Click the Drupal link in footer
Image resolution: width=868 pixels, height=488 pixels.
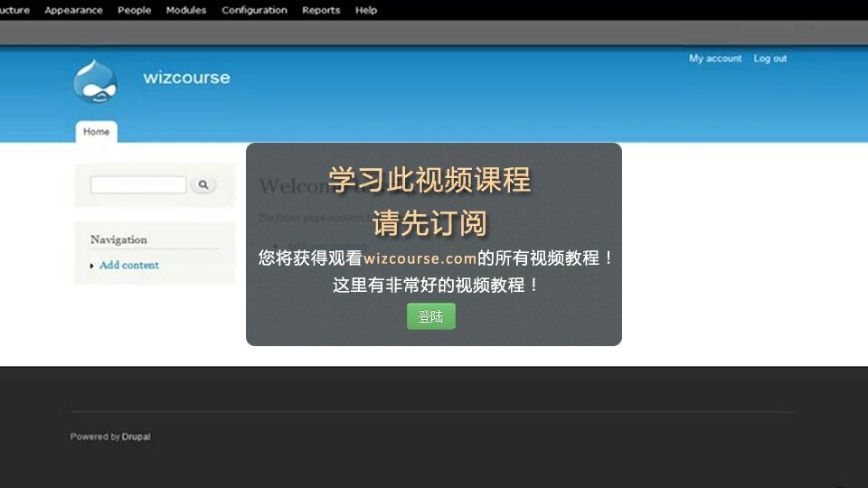point(137,436)
